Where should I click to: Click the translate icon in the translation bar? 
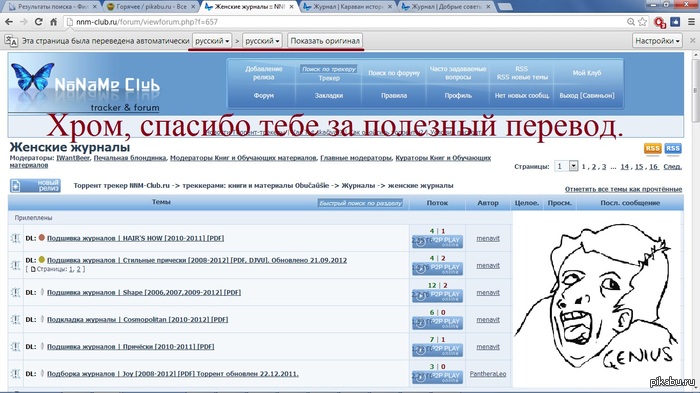pyautogui.click(x=11, y=41)
